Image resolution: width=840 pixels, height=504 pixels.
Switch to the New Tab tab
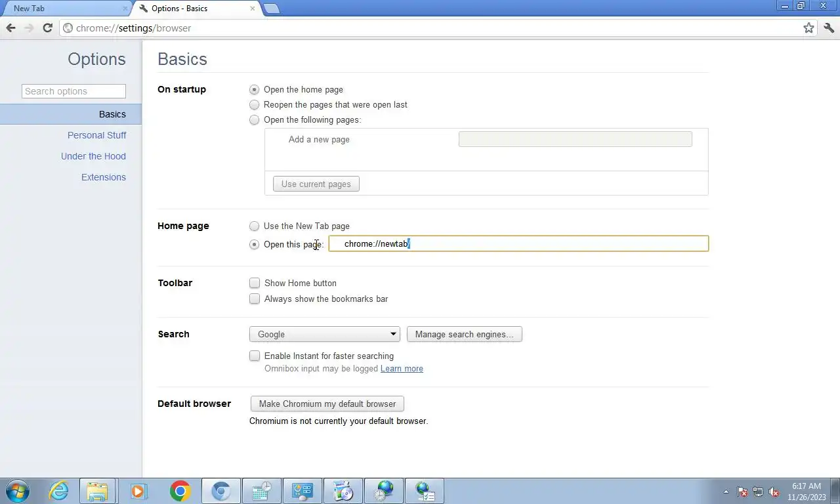[x=66, y=9]
